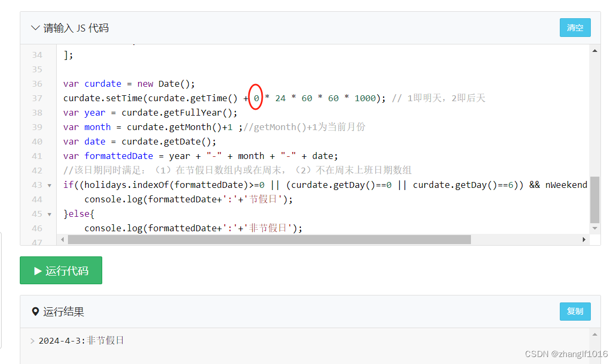Image resolution: width=616 pixels, height=364 pixels.
Task: Expand the 2024-4-3 result entry arrow
Action: point(32,341)
